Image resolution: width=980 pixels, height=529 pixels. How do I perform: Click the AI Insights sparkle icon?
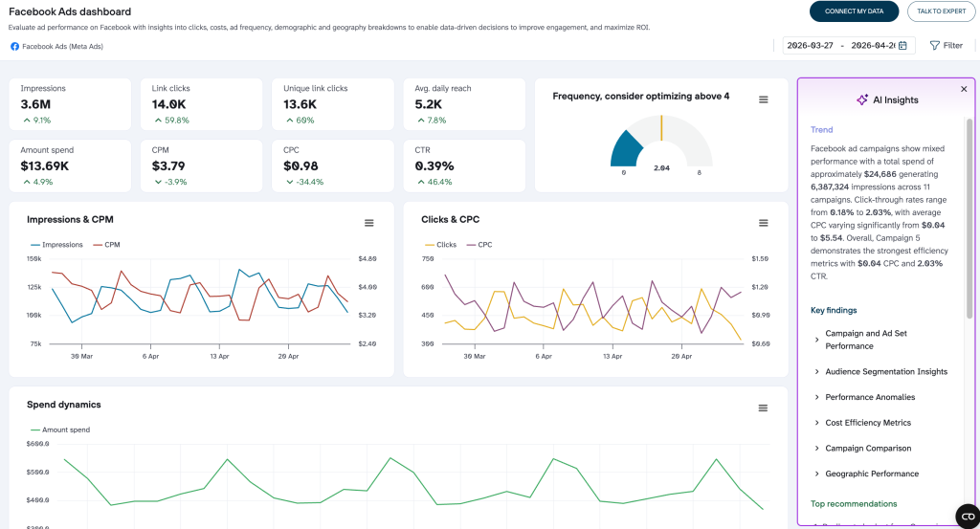[x=861, y=99]
